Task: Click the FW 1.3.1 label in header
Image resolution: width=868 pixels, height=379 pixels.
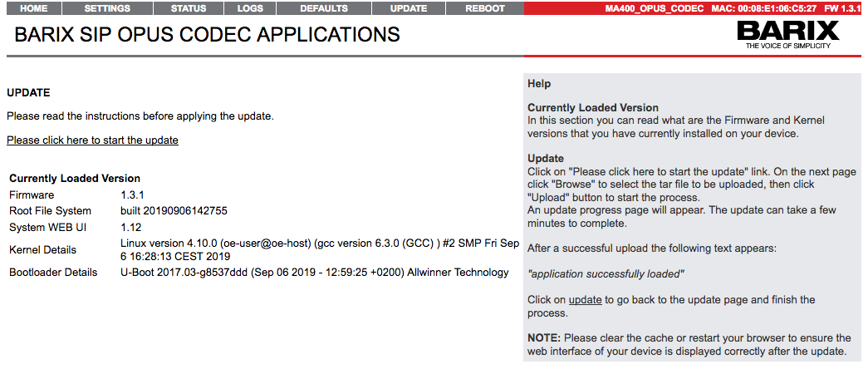Action: (x=842, y=8)
